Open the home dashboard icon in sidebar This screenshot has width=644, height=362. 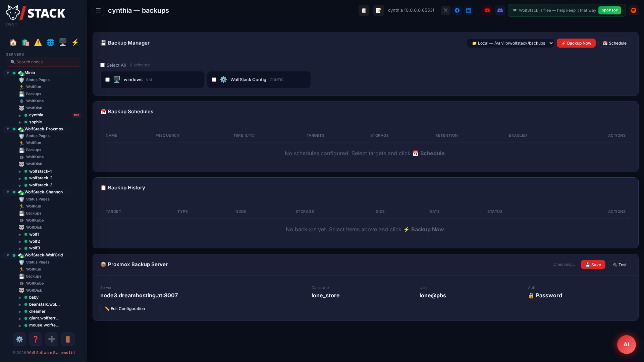13,42
